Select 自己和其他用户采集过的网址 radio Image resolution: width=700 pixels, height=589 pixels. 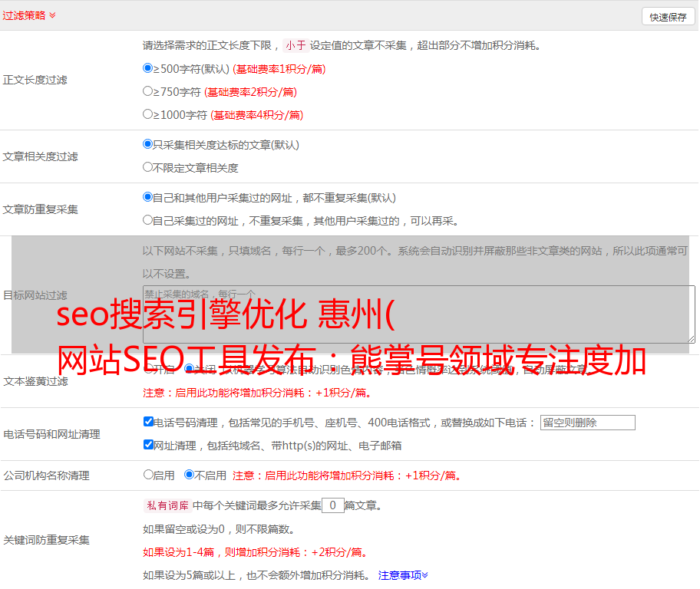(147, 197)
